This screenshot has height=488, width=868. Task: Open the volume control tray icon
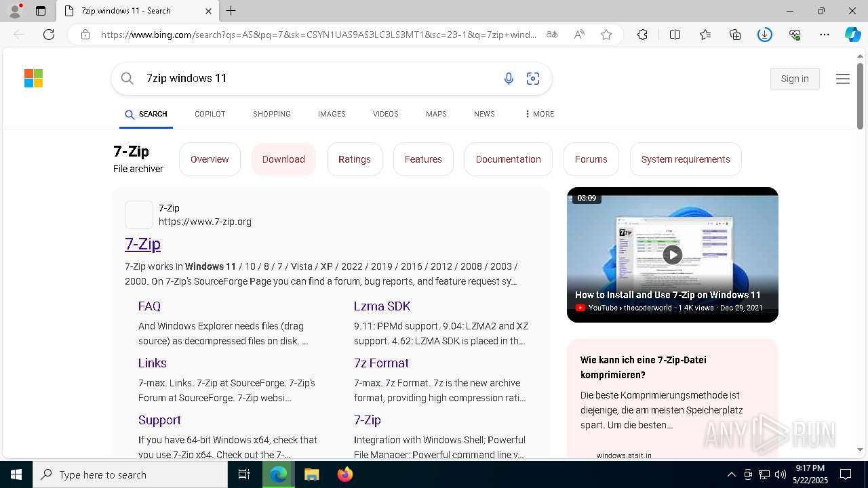coord(781,474)
